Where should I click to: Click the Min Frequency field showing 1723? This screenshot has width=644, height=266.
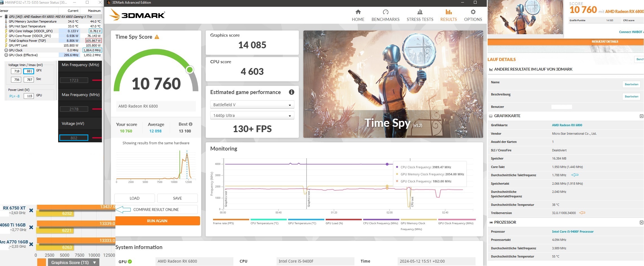point(74,80)
